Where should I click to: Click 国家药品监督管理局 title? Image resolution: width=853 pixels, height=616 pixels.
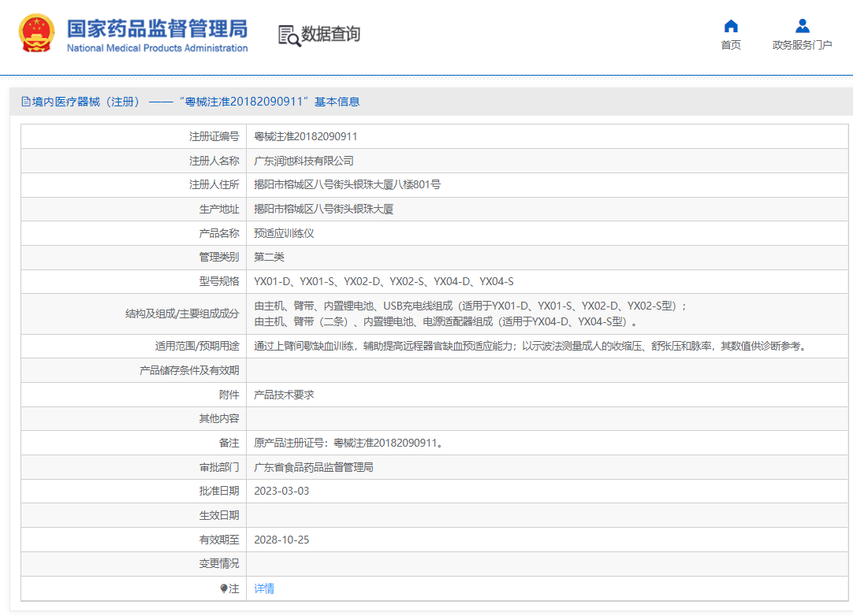157,29
